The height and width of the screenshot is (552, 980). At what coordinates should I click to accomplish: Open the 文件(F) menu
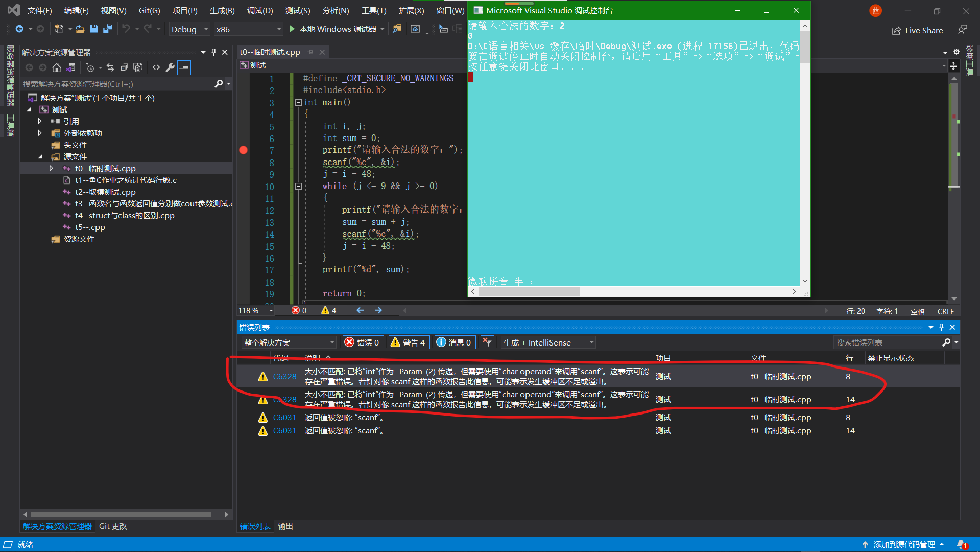pyautogui.click(x=39, y=10)
